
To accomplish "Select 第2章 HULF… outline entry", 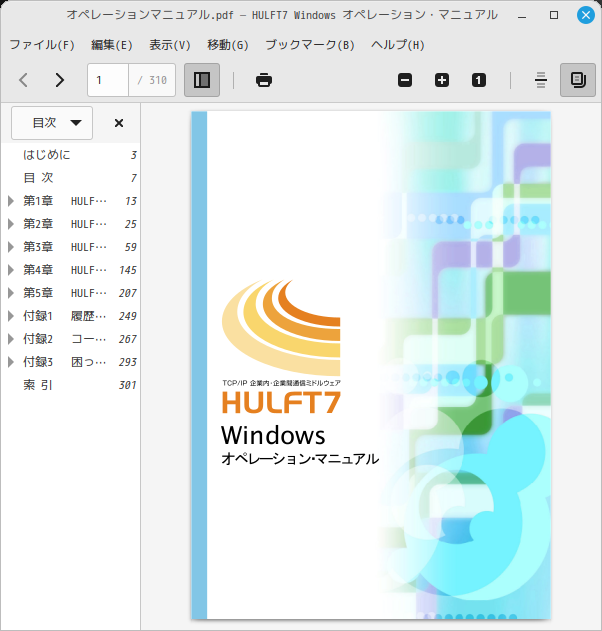I will [70, 224].
